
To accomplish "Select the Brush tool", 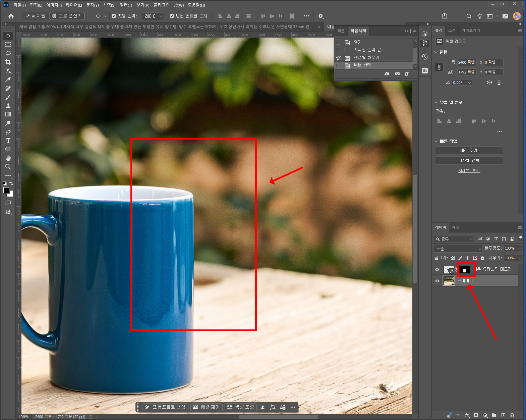I will pos(8,97).
